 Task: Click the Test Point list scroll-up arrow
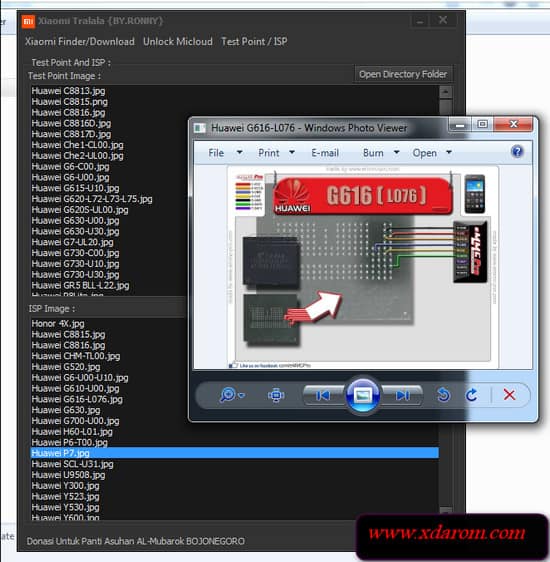pos(445,92)
